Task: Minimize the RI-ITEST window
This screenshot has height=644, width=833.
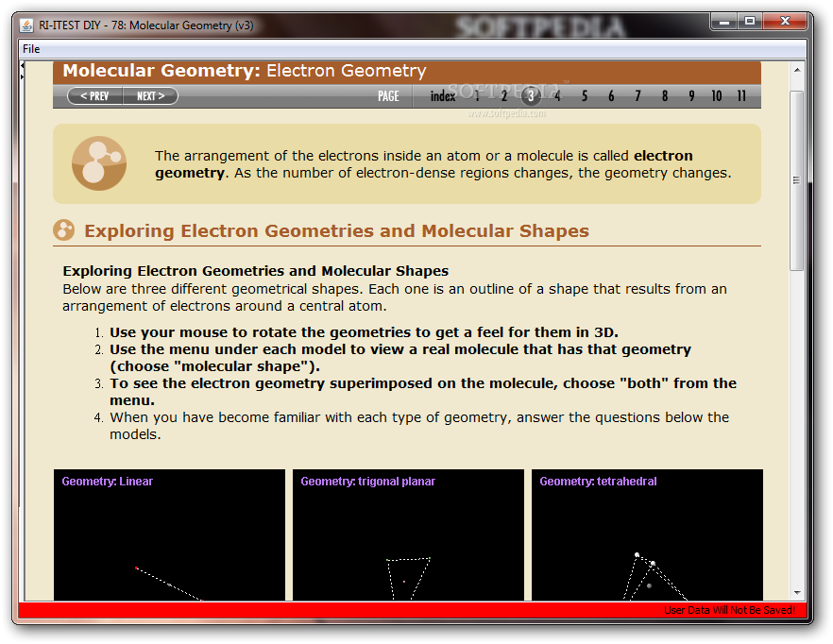Action: coord(724,22)
